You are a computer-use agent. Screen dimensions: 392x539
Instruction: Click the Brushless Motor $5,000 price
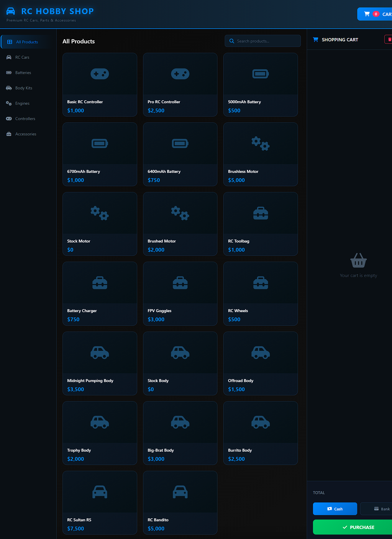236,180
